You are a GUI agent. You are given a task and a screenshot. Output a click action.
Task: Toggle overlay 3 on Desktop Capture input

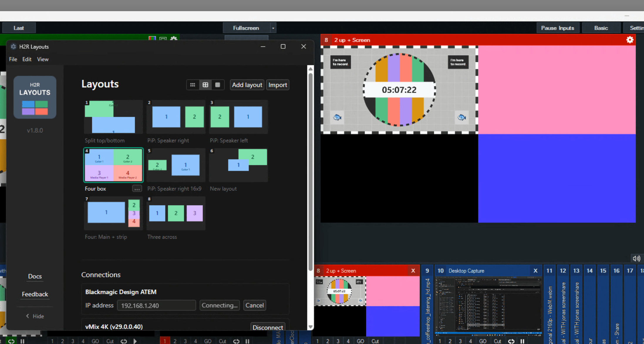[460, 341]
